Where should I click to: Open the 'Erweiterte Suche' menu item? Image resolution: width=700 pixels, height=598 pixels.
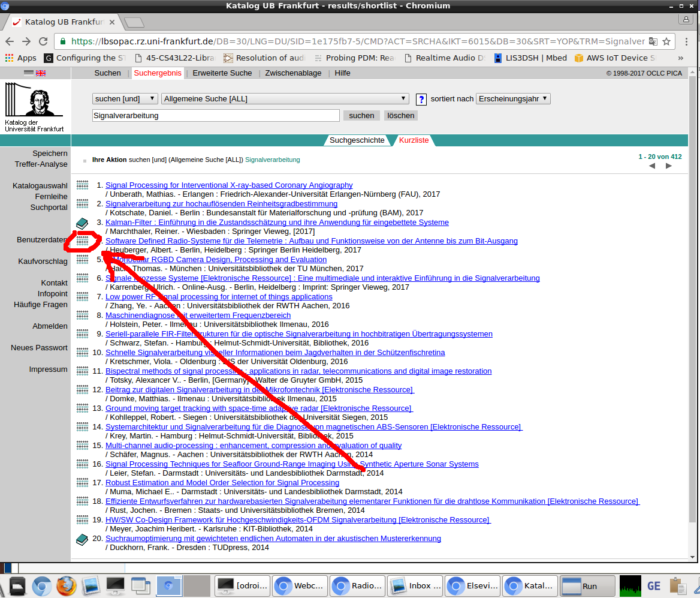(222, 73)
